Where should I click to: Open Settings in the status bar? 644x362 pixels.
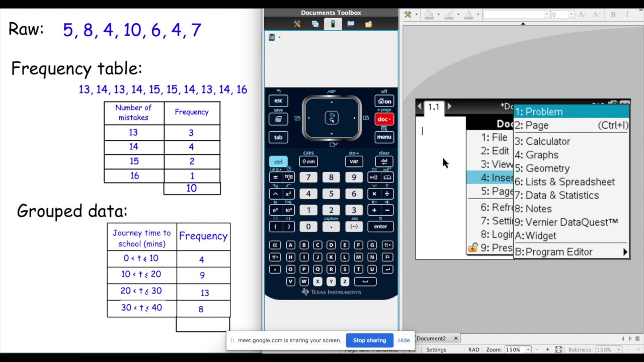(436, 349)
